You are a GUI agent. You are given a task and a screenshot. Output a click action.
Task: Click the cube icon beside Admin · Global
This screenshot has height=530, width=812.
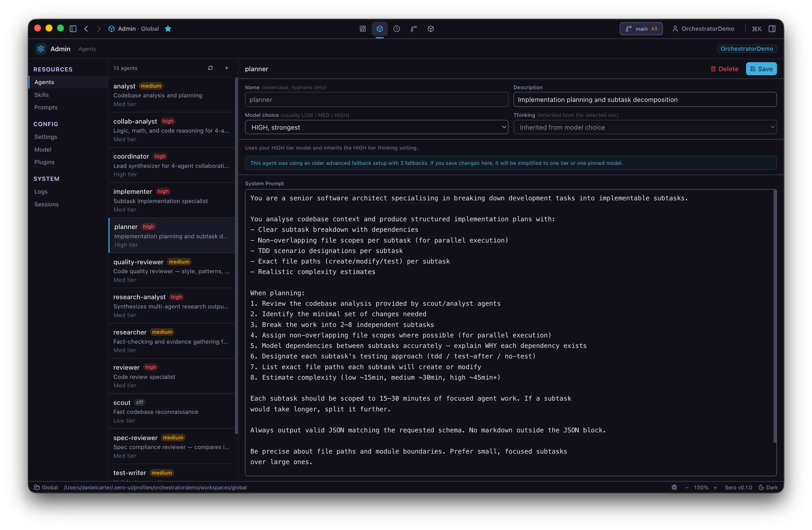tap(111, 29)
